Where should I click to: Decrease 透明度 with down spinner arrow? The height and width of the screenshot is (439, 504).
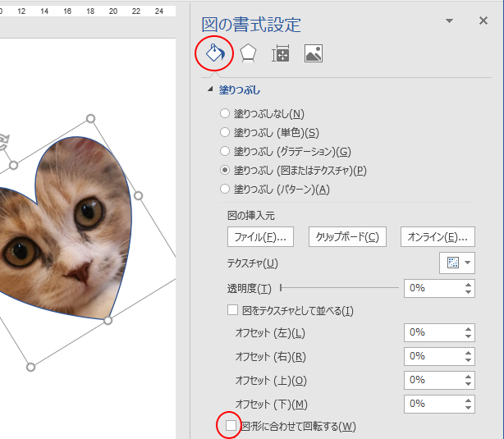[468, 292]
